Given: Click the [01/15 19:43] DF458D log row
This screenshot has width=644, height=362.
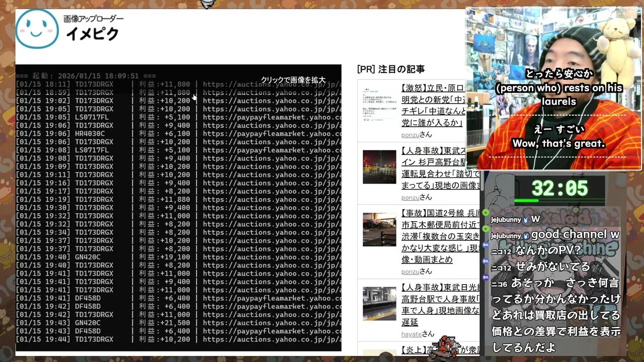Looking at the screenshot, I should (x=178, y=331).
